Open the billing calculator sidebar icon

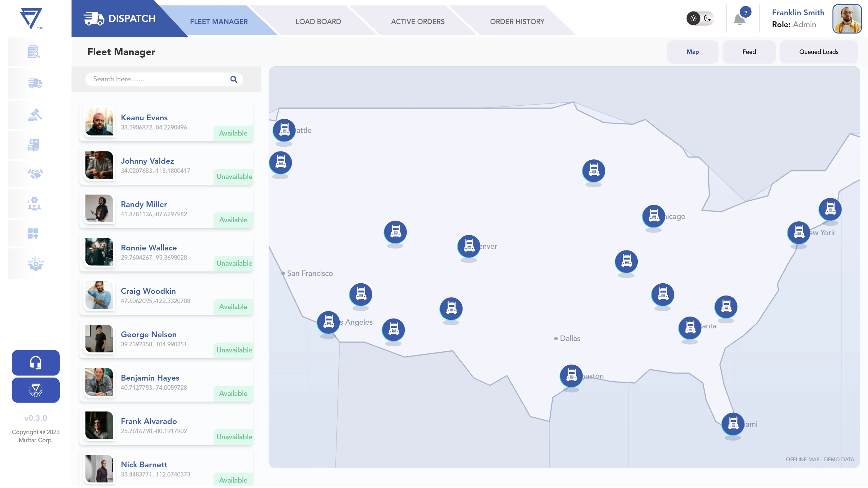[x=34, y=145]
